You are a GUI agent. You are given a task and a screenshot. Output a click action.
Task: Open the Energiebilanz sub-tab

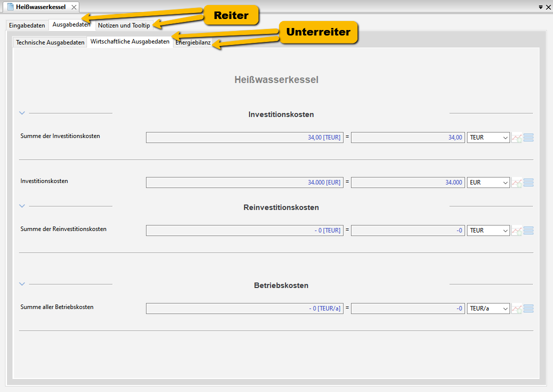click(193, 42)
